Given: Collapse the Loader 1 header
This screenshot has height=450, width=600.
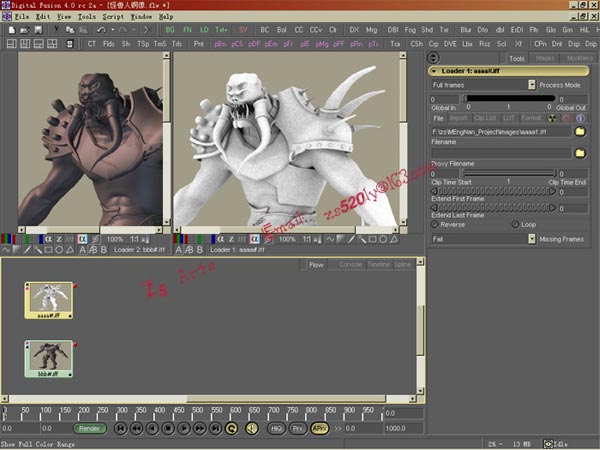Looking at the screenshot, I should tap(435, 71).
